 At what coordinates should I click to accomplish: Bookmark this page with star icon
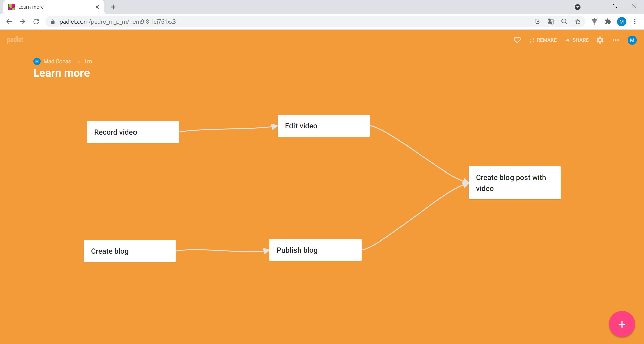tap(578, 22)
